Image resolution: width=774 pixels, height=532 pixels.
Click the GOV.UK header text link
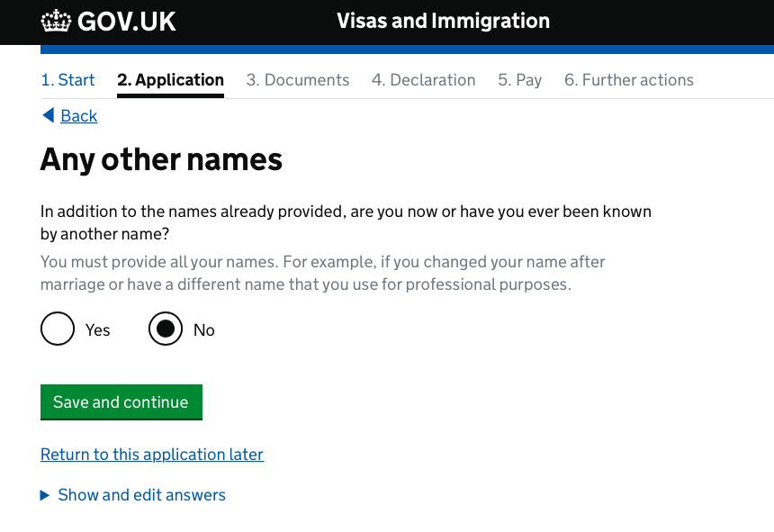[x=126, y=22]
